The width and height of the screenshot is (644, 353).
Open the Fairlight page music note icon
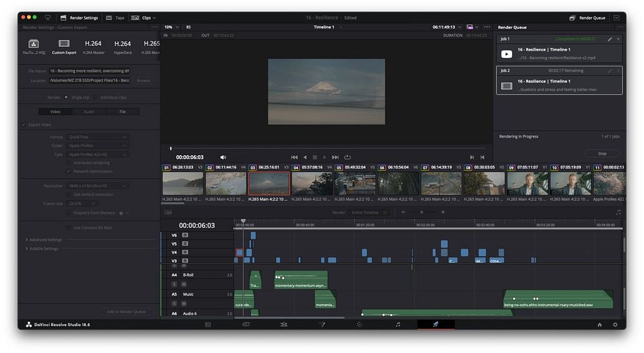pyautogui.click(x=397, y=325)
